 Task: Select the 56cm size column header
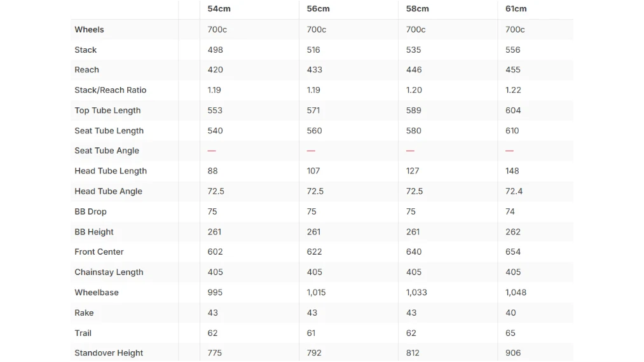319,9
